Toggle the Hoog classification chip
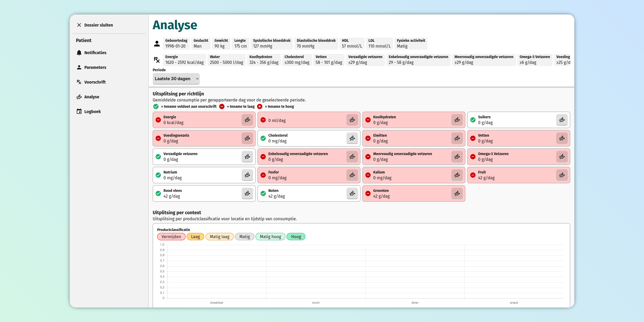The image size is (644, 322). coord(296,237)
